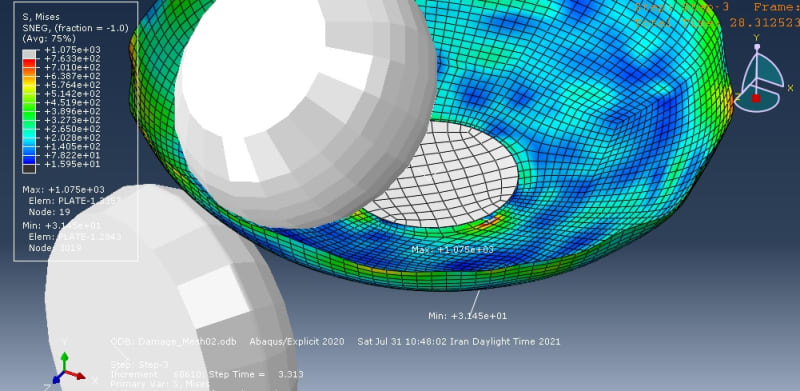Click 'Total Time: 28.312523' at top right
Viewport: 800px width, 391px height.
tap(717, 22)
